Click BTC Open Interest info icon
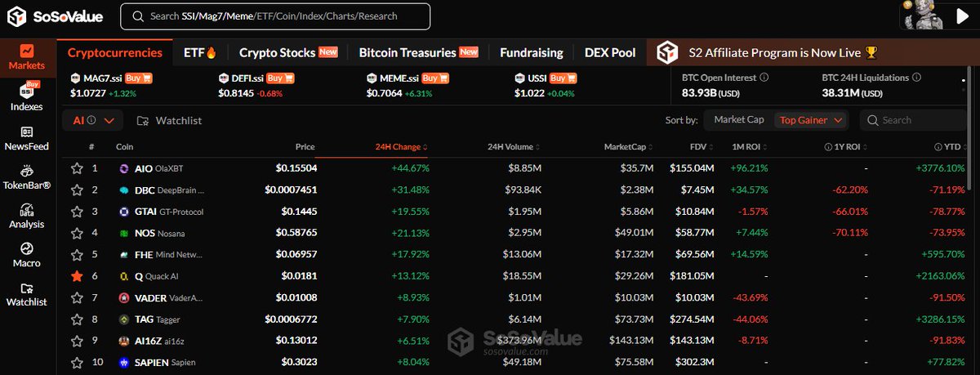 764,78
